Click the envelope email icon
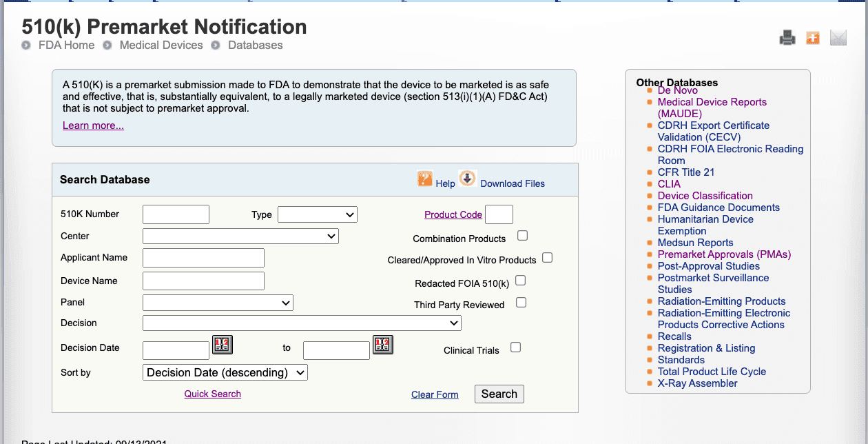This screenshot has width=868, height=444. click(838, 38)
